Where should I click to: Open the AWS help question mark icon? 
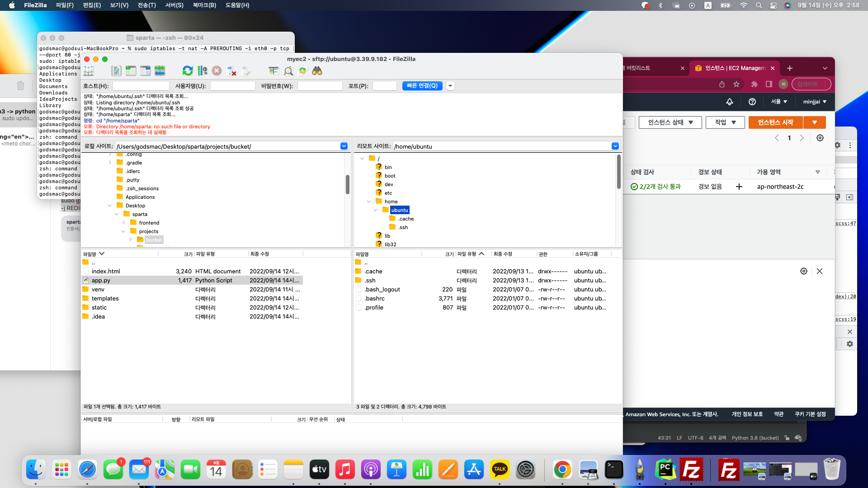pos(752,102)
